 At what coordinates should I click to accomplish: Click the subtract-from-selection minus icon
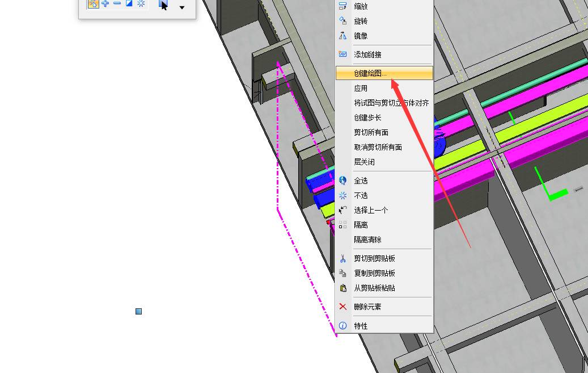[x=117, y=3]
